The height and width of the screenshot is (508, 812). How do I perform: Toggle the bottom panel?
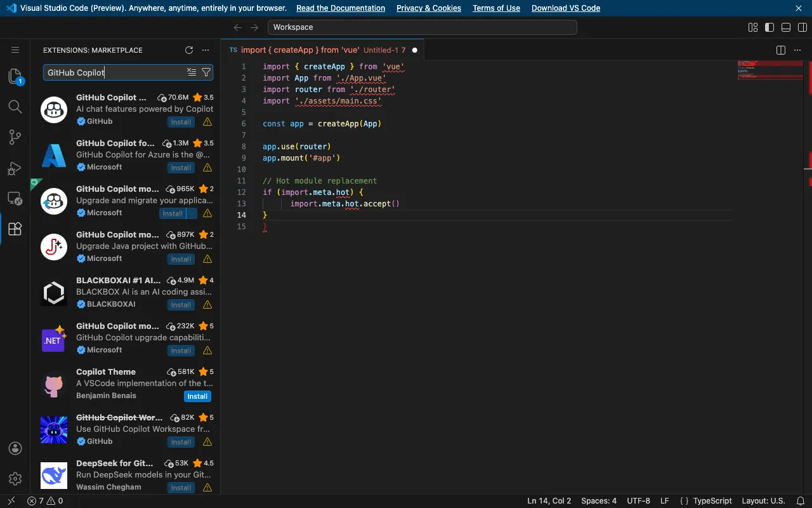786,27
